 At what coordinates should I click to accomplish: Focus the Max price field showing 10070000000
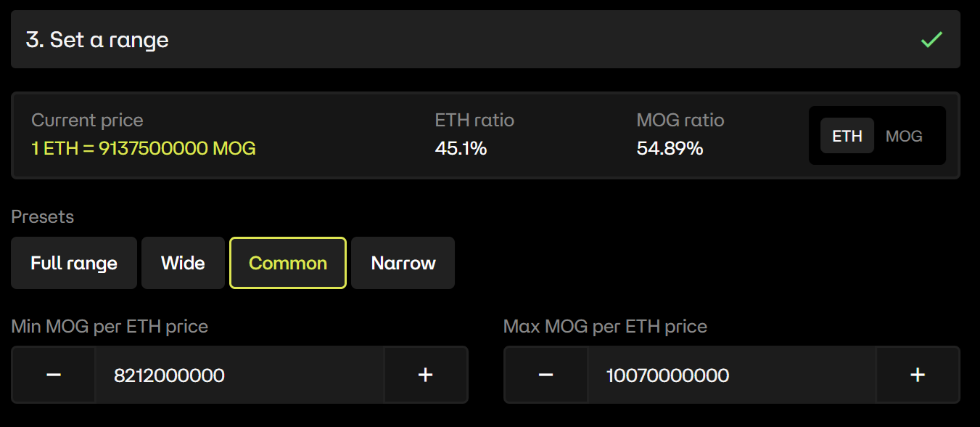[731, 375]
